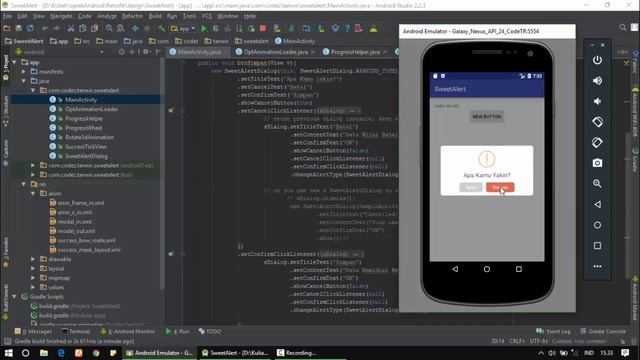Click emulator sidebar Overview square button
This screenshot has width=640, height=360.
(597, 245)
